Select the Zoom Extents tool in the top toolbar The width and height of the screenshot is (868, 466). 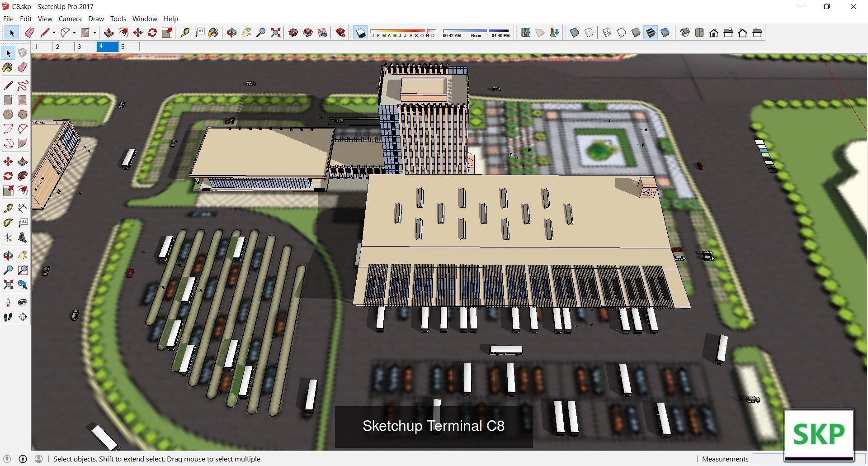tap(275, 33)
